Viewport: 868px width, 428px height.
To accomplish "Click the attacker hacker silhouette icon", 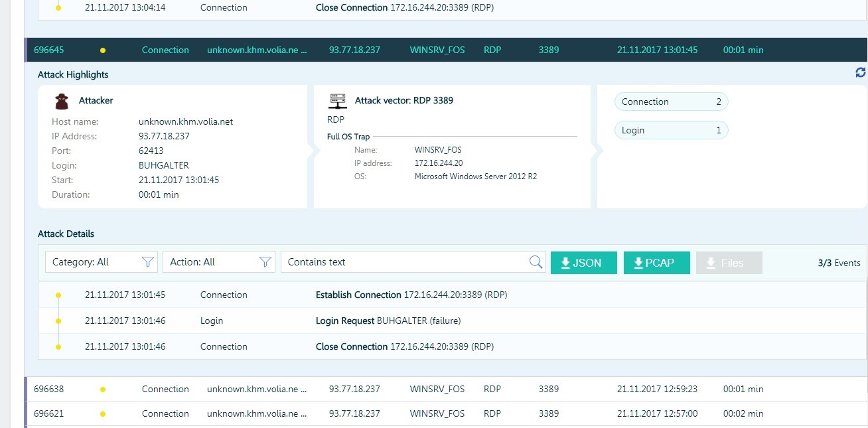I will click(x=62, y=101).
